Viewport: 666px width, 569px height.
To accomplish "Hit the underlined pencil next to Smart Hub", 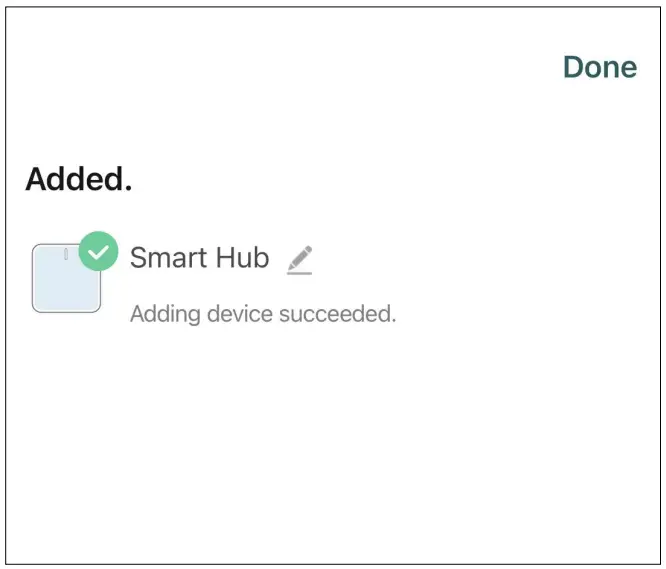I will coord(299,260).
